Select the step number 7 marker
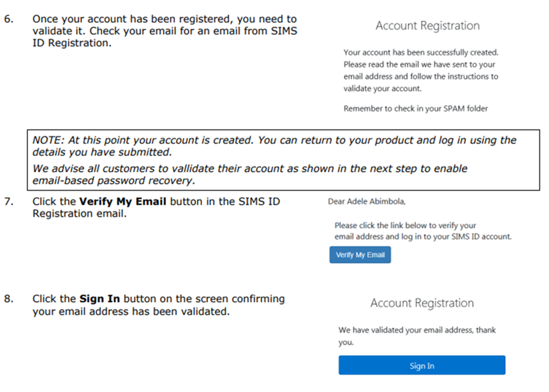This screenshot has width=549, height=392. 9,202
